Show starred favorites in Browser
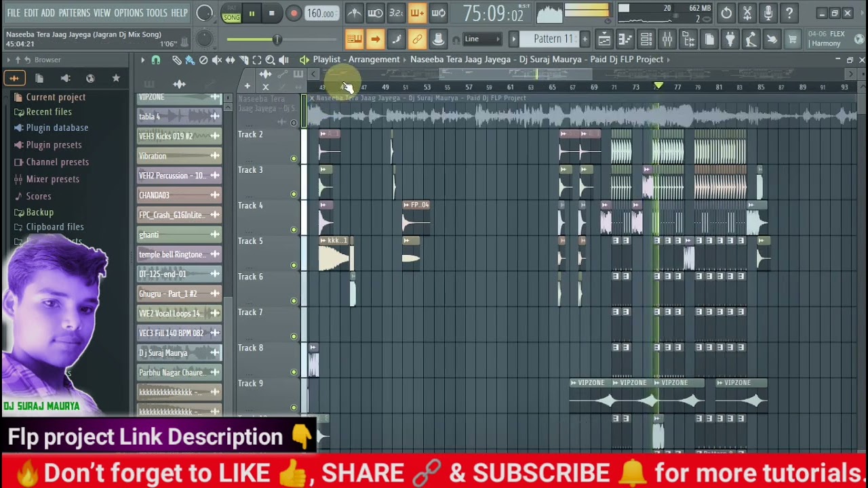 click(x=116, y=79)
